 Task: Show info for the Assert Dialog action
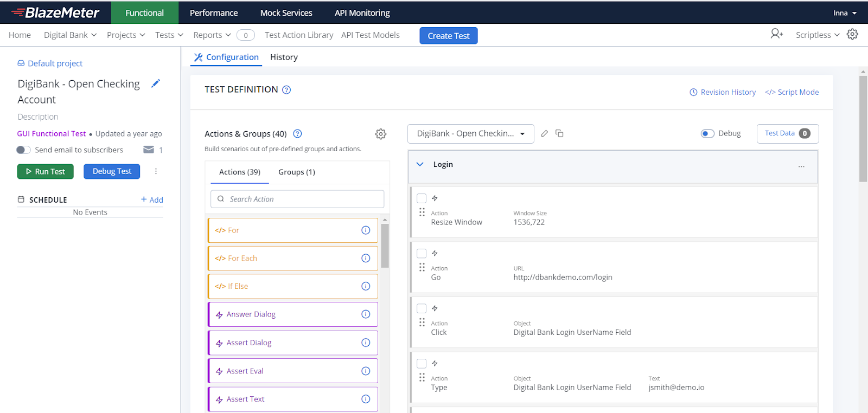pos(366,343)
